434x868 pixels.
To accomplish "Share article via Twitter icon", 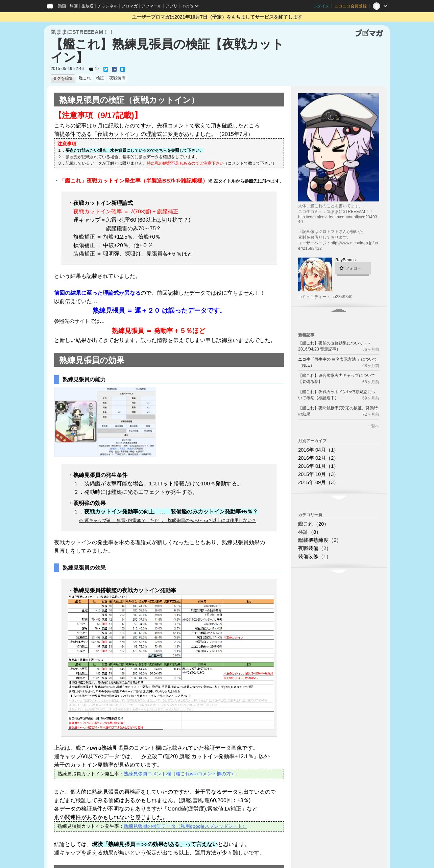I will 106,69.
